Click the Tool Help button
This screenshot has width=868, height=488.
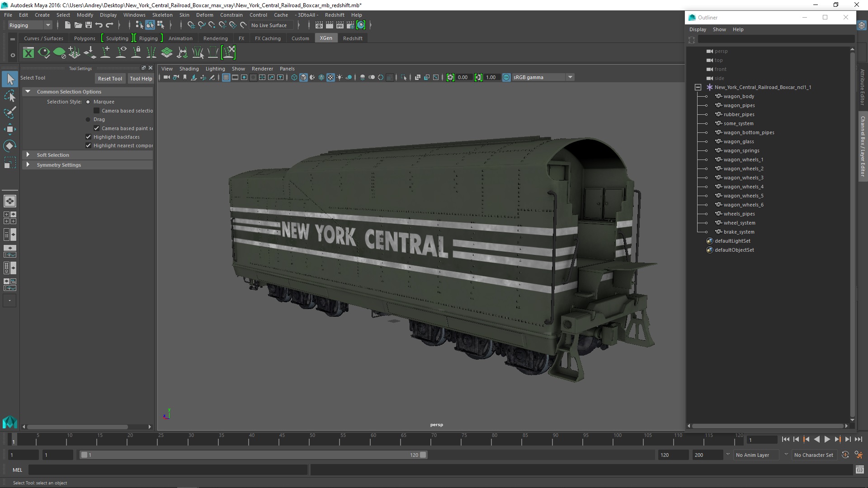pos(141,79)
